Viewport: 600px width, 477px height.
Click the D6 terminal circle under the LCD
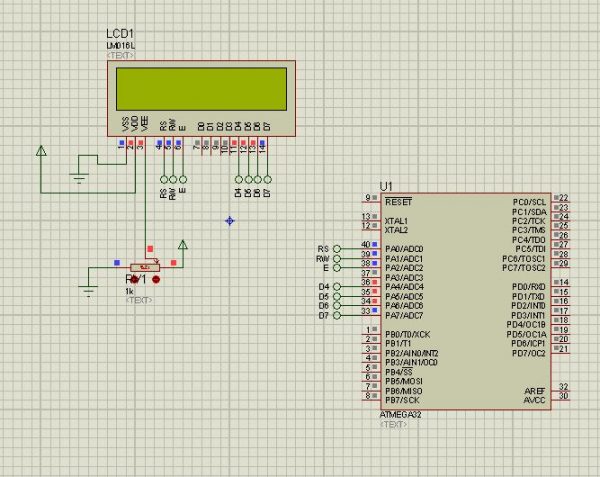tap(258, 179)
